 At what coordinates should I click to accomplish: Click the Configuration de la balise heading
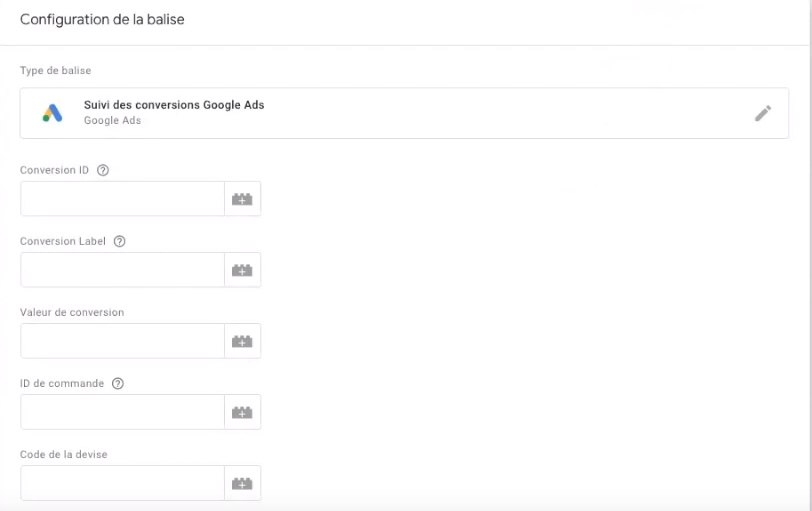[x=102, y=20]
